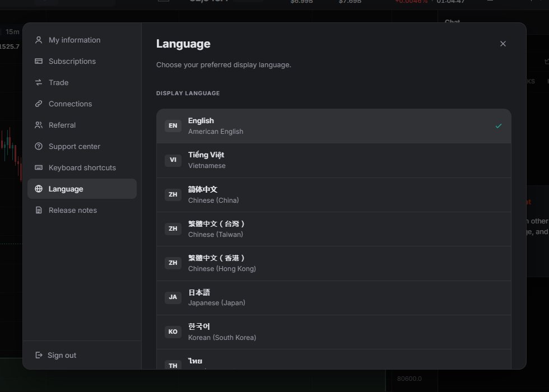The image size is (549, 392).
Task: Open Subscriptions settings
Action: 82,61
